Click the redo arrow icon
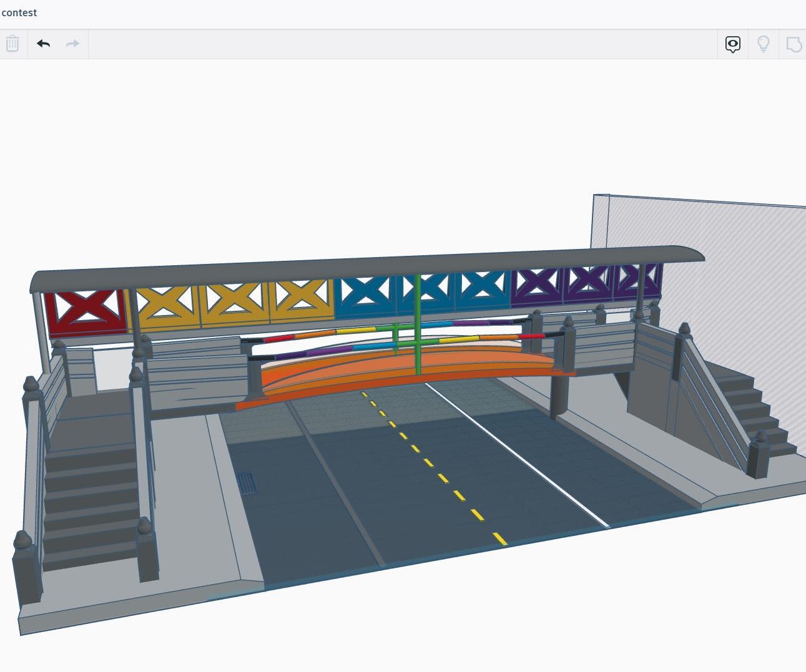Viewport: 806px width, 672px height. tap(72, 44)
